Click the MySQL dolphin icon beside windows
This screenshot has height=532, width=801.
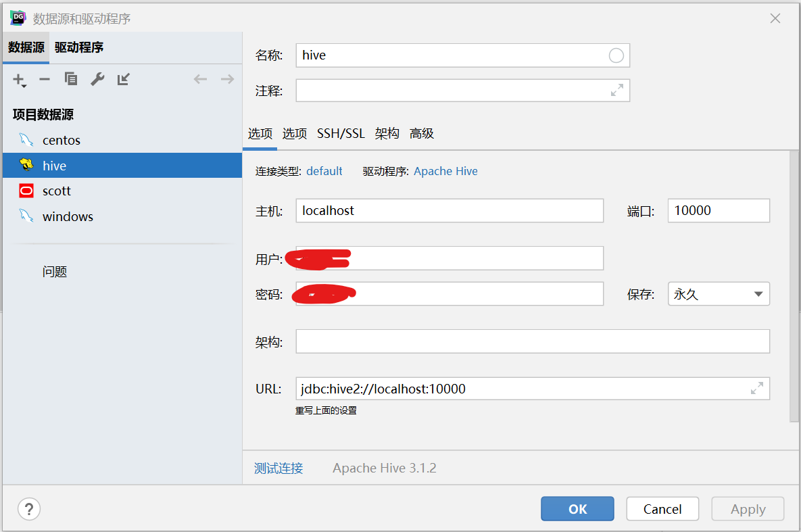pyautogui.click(x=26, y=216)
